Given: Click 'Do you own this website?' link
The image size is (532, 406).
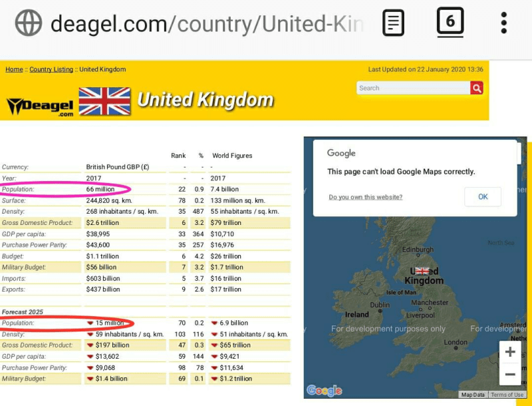Looking at the screenshot, I should (x=365, y=197).
